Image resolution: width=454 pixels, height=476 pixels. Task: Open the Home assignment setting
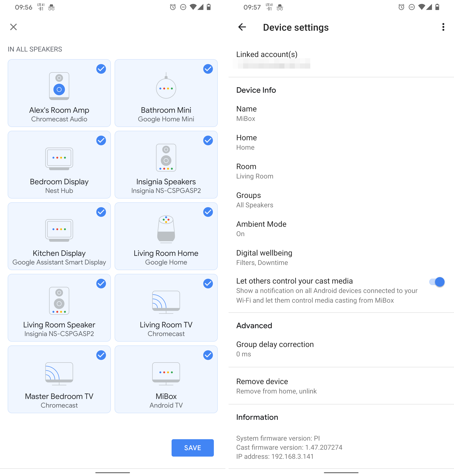click(341, 142)
